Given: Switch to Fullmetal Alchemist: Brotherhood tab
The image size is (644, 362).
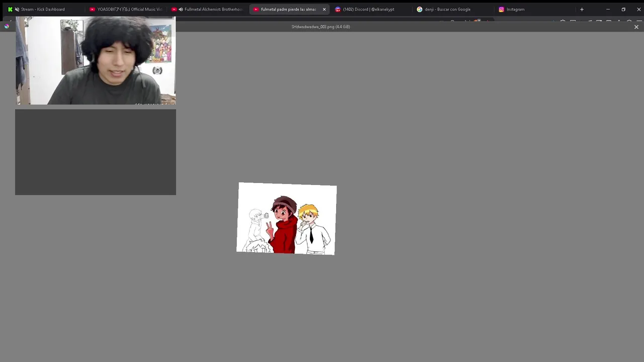Looking at the screenshot, I should 208,9.
